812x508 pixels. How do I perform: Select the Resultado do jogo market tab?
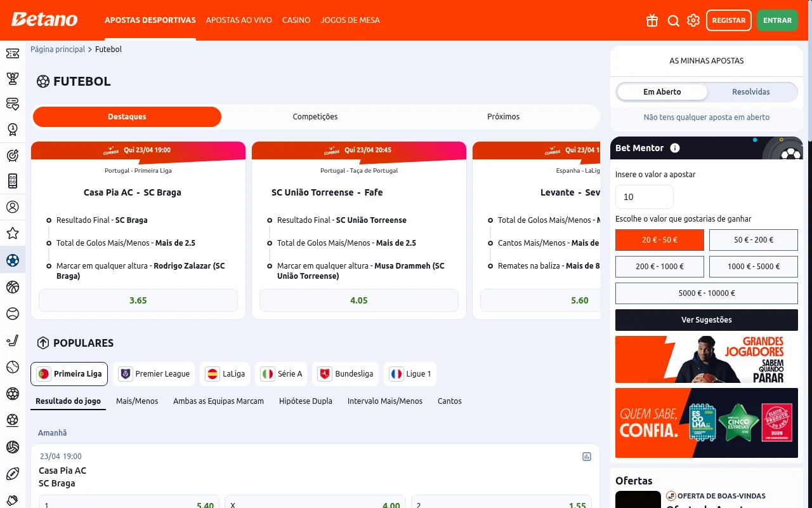click(69, 401)
